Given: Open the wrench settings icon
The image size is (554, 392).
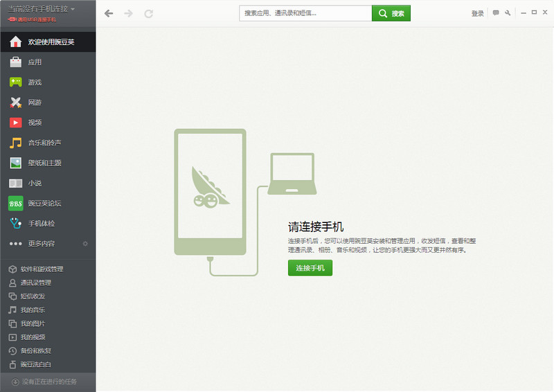Looking at the screenshot, I should point(508,13).
